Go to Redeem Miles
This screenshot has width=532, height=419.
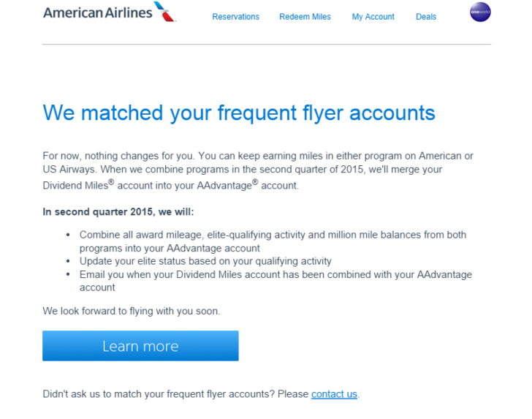point(305,17)
